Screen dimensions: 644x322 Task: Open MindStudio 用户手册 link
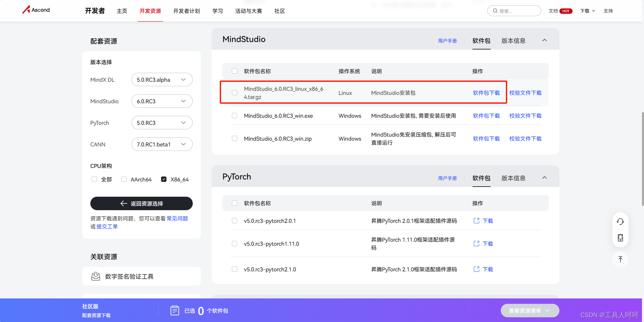448,41
